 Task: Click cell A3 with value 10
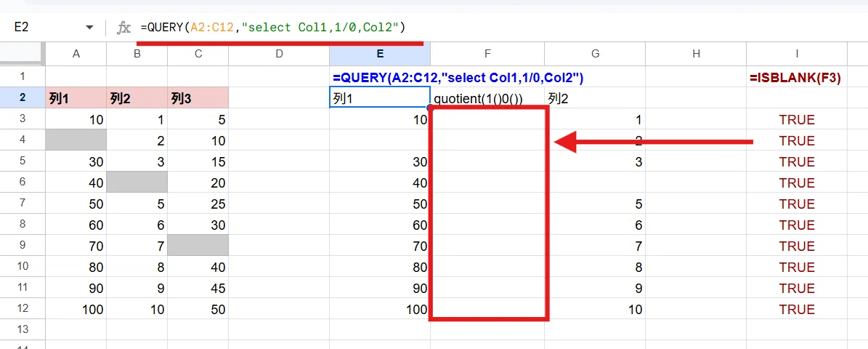(x=76, y=119)
